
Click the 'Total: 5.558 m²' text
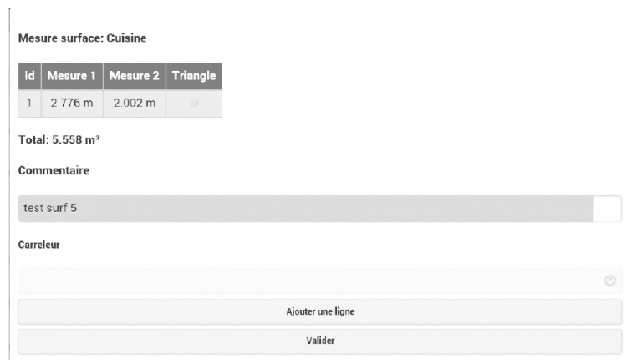[x=59, y=140]
